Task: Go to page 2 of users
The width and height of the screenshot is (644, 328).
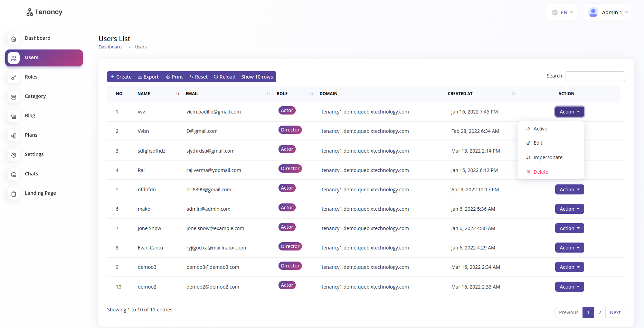Action: tap(600, 312)
